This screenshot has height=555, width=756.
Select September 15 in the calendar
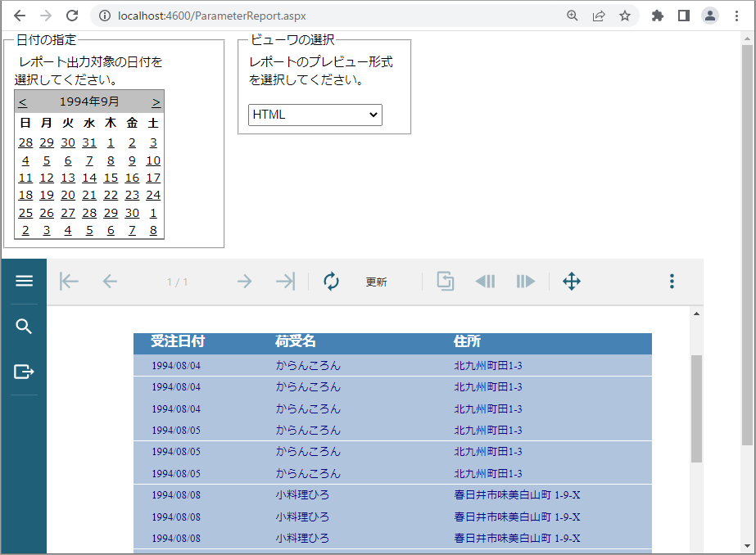coord(111,178)
